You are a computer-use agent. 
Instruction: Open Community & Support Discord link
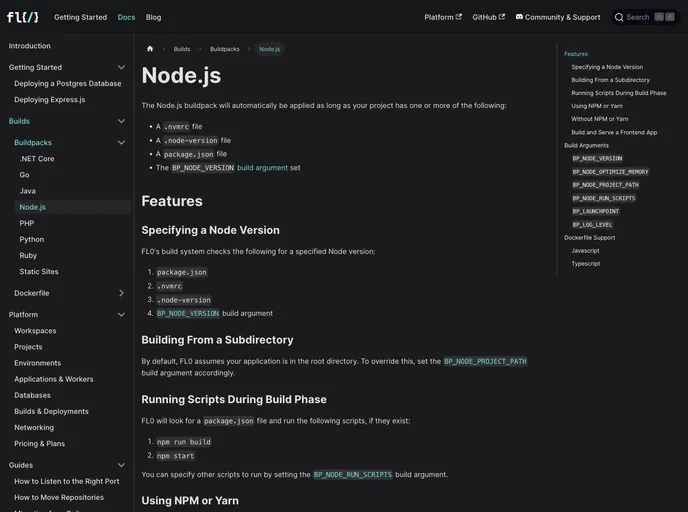click(558, 17)
